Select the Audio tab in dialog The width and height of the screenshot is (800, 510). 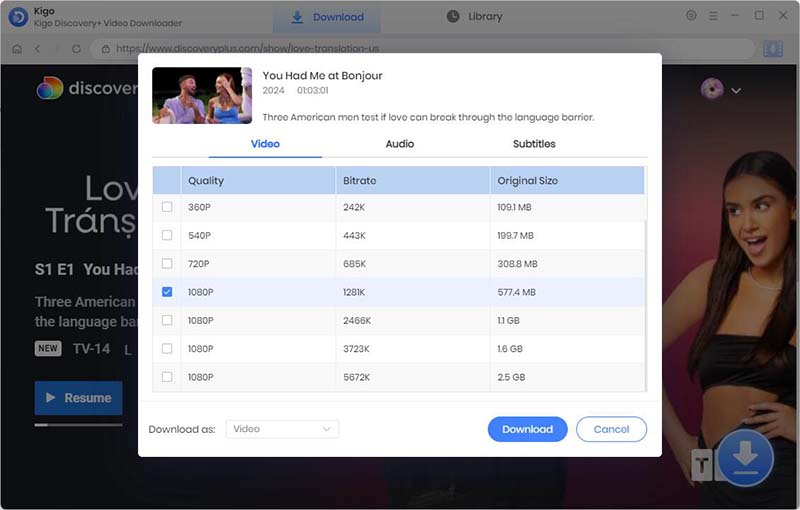[399, 144]
